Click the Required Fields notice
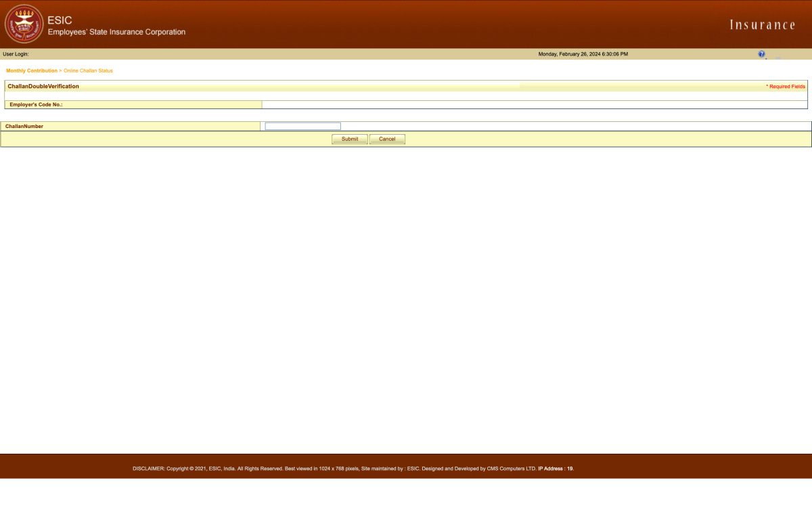Screen dimensions: 812x508 pyautogui.click(x=785, y=87)
